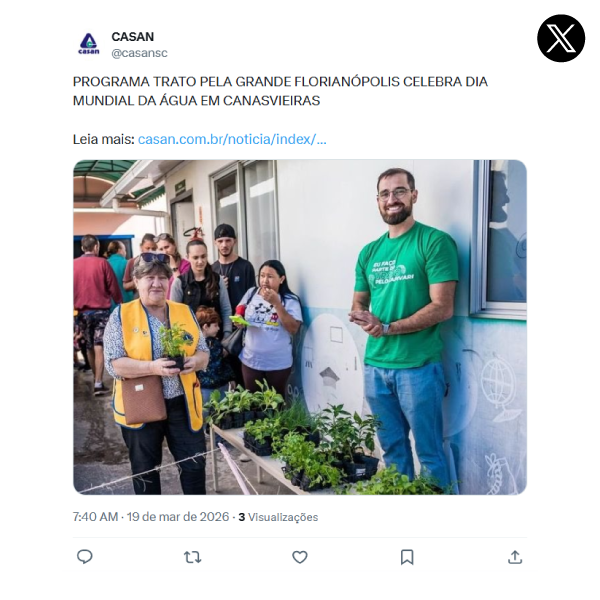Click the date 19 de mar de 2026
This screenshot has height=600, width=600.
(x=178, y=517)
